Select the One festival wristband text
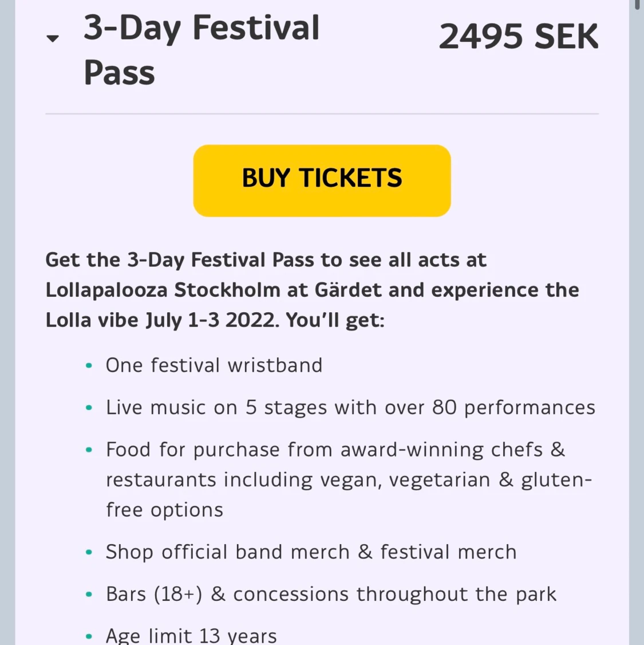This screenshot has height=645, width=644. pyautogui.click(x=214, y=365)
